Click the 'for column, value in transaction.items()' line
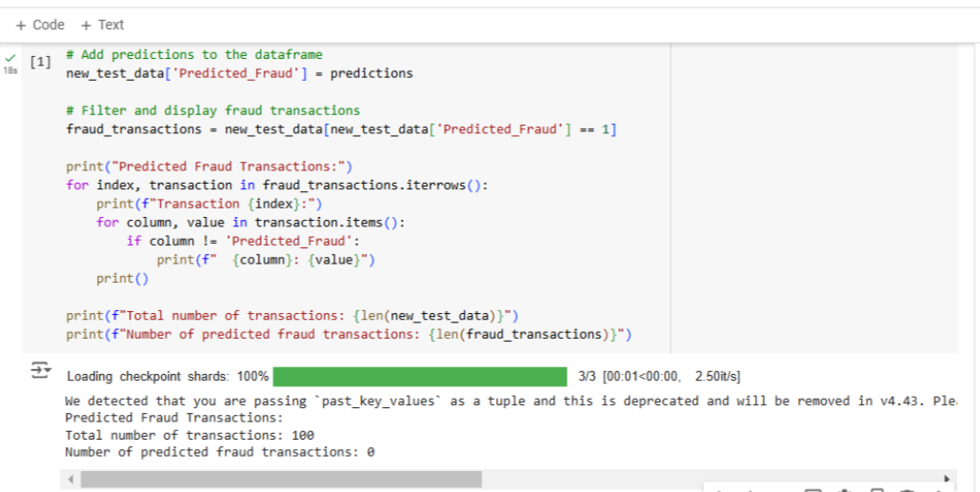Viewport: 980px width, 492px height. [x=250, y=223]
